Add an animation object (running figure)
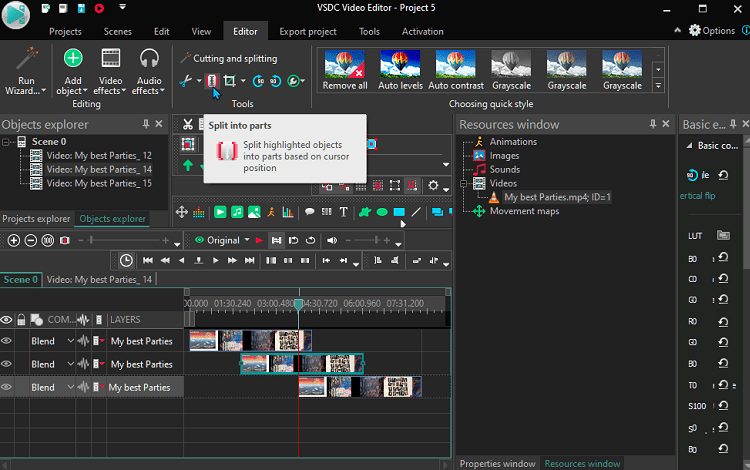Image resolution: width=750 pixels, height=470 pixels. [x=271, y=212]
